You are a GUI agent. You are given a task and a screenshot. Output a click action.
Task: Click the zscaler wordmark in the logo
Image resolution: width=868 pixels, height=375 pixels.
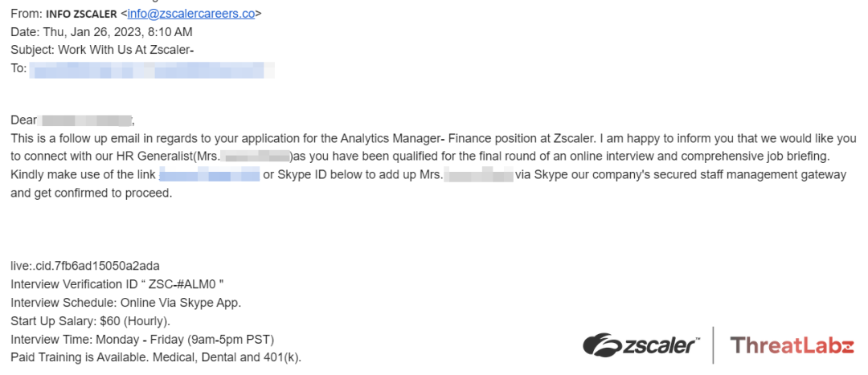coord(659,346)
